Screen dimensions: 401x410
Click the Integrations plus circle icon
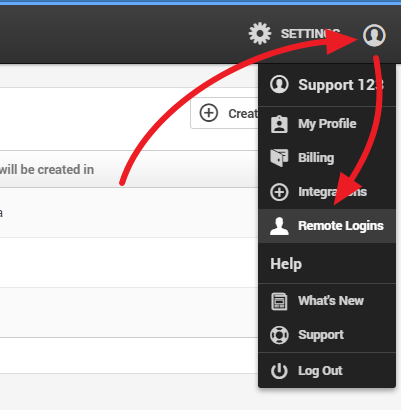pyautogui.click(x=279, y=192)
